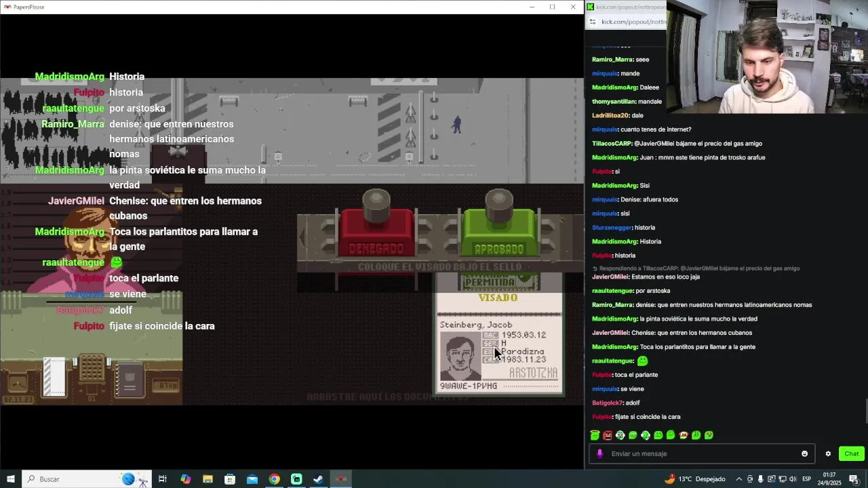868x488 pixels.
Task: Click the reply reference to TillacosCARP
Action: (x=696, y=268)
